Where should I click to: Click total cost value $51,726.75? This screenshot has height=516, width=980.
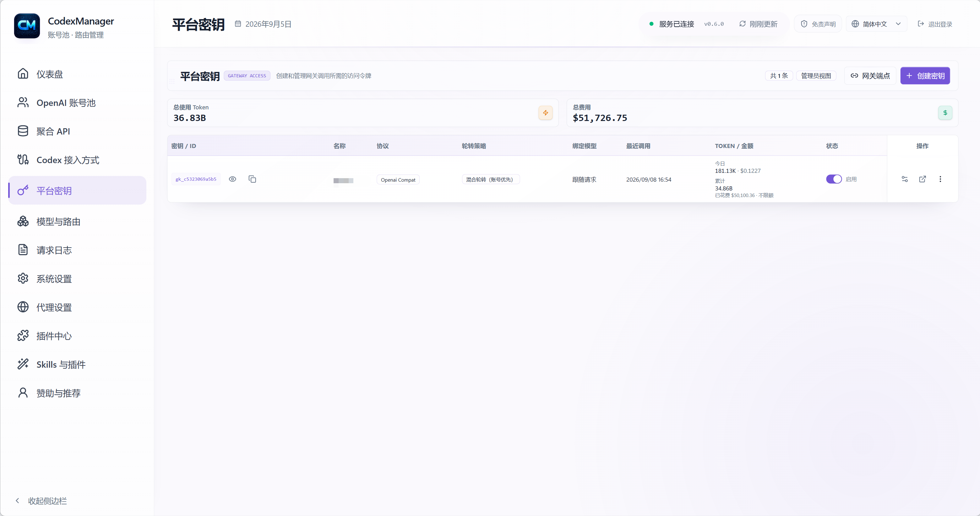point(600,118)
